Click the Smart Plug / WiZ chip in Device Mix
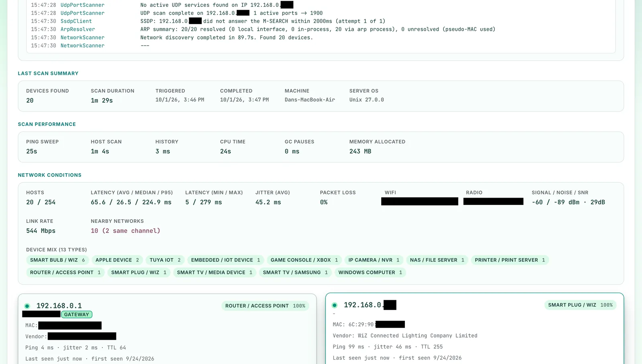The width and height of the screenshot is (642, 364). tap(139, 273)
